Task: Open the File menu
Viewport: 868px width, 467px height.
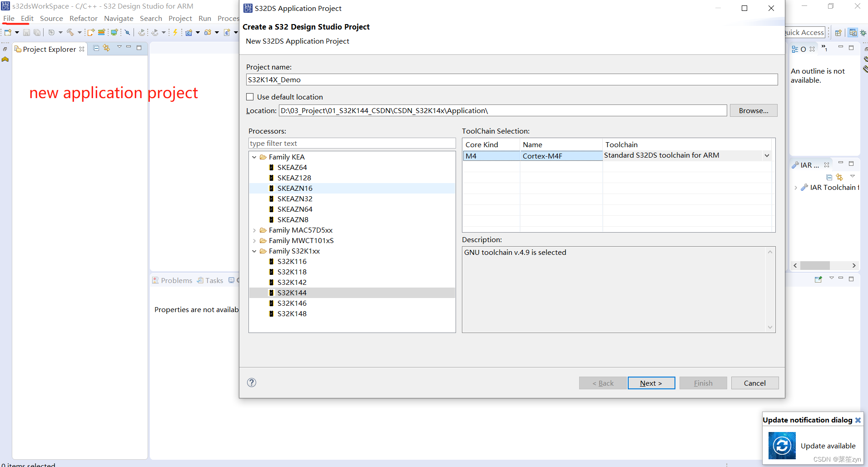Action: 9,18
